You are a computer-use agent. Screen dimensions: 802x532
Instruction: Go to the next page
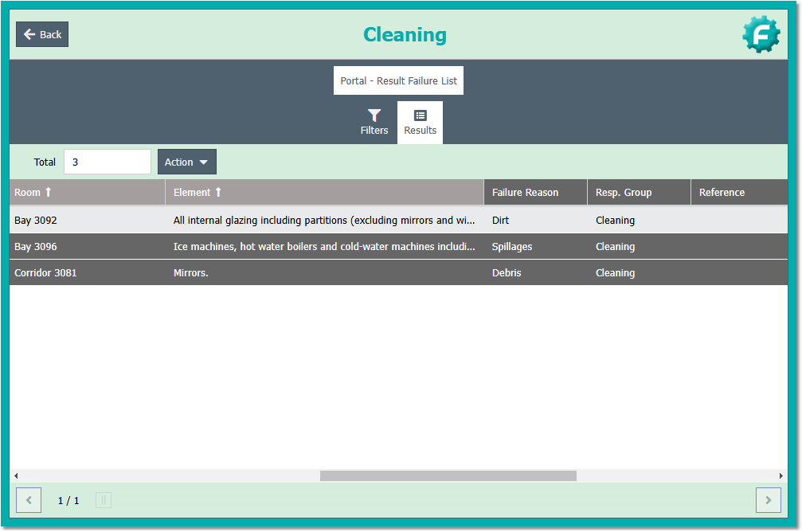point(769,500)
